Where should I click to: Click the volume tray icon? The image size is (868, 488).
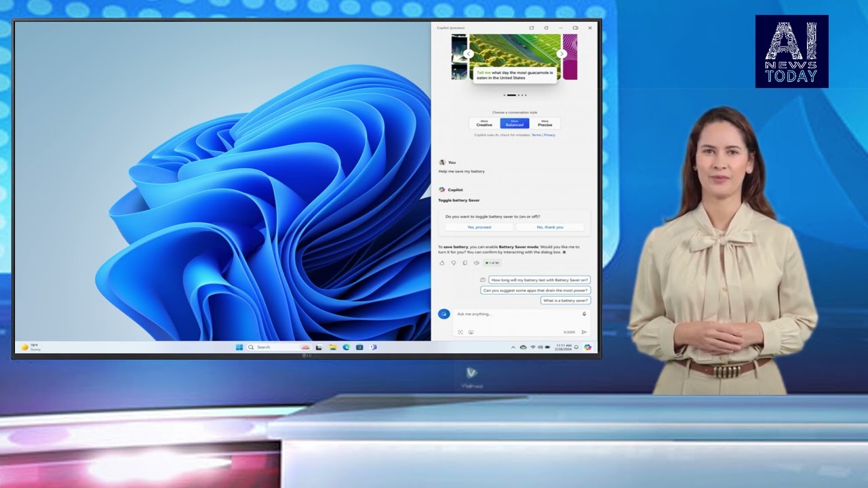tap(540, 347)
